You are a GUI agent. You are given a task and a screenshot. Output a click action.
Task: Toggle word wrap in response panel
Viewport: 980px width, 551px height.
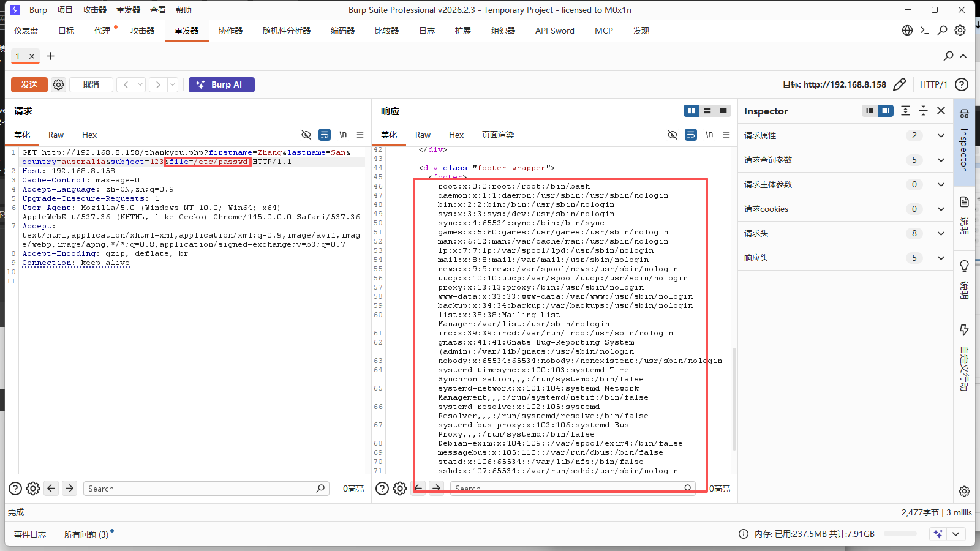pos(691,135)
